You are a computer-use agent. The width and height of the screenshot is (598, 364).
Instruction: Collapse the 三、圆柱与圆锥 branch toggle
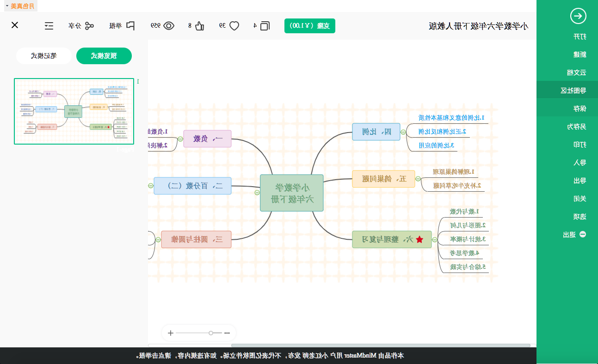pyautogui.click(x=158, y=239)
